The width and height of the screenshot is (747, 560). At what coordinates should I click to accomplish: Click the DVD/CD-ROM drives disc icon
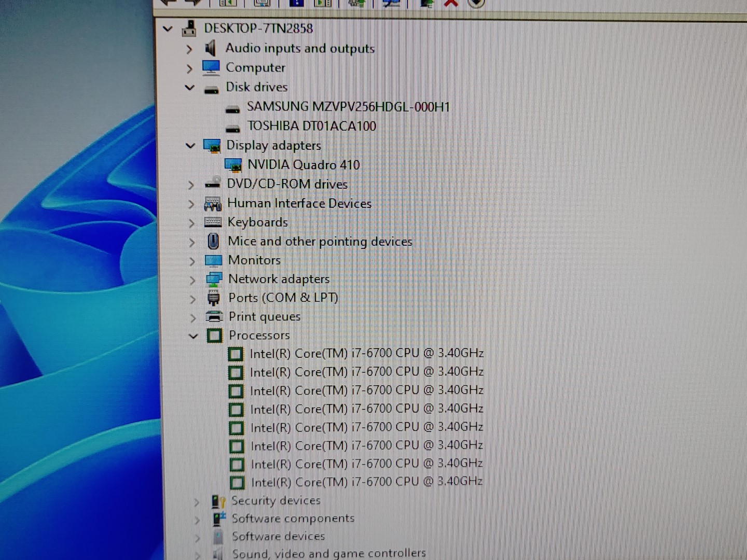tap(213, 184)
